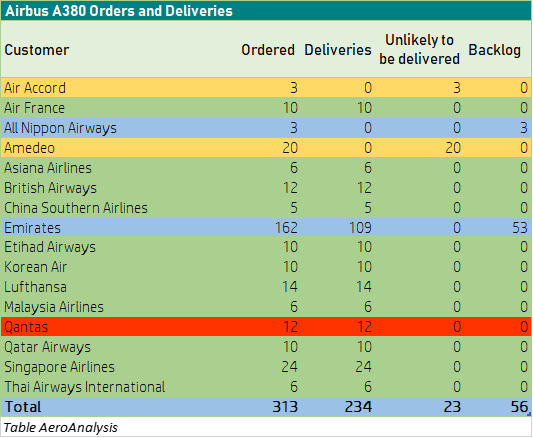
Task: Click the 'Singapore Airlines' customer cell
Action: (x=59, y=367)
